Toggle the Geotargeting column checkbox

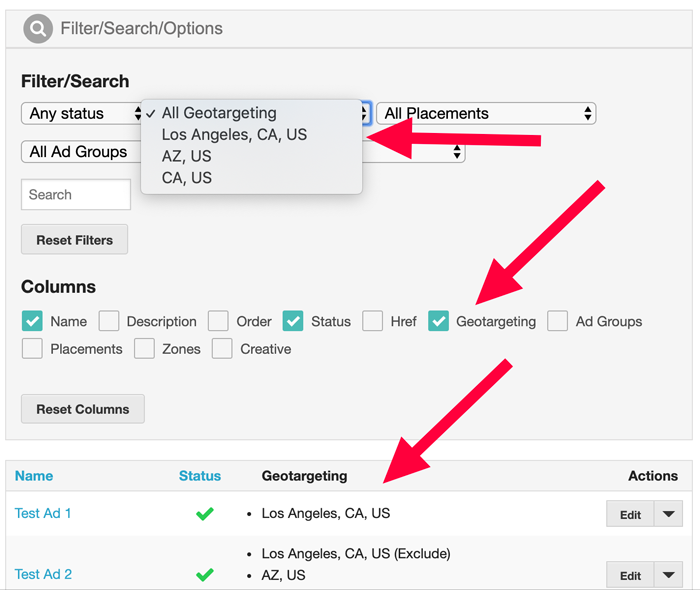[438, 321]
